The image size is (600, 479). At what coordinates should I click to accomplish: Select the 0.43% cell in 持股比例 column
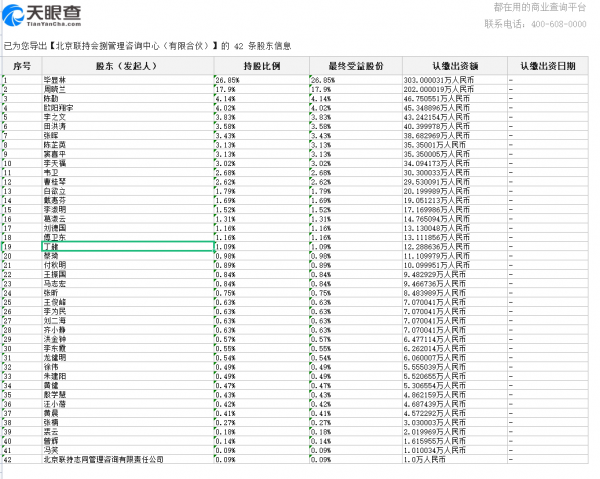pos(261,395)
